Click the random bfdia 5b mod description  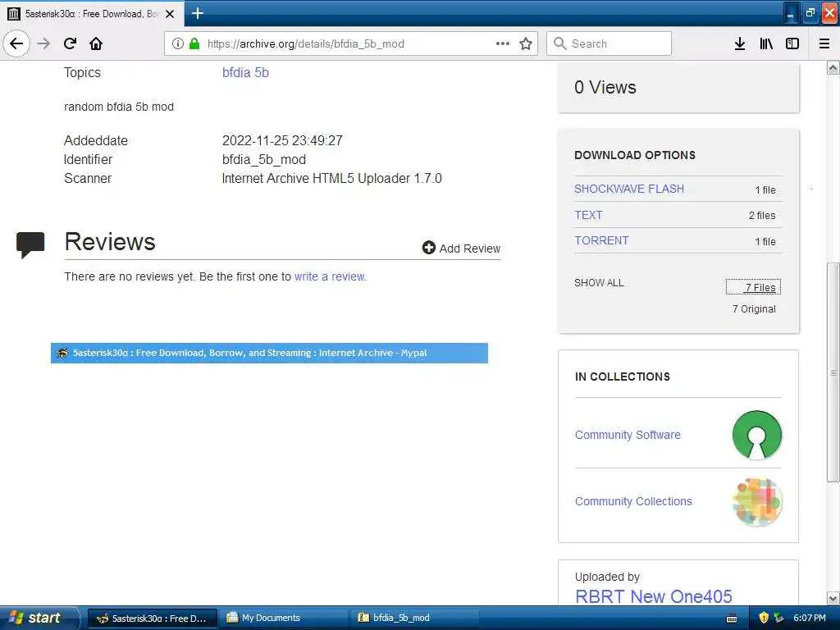point(119,107)
